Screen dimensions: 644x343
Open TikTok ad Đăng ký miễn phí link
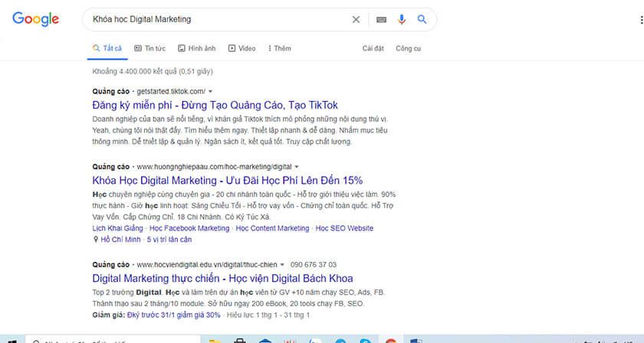coord(215,105)
